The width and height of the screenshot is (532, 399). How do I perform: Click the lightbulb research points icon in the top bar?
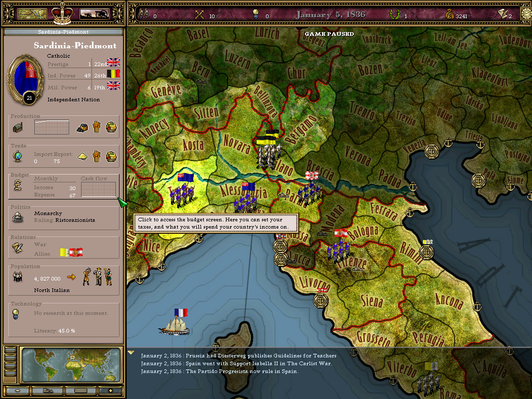point(256,14)
